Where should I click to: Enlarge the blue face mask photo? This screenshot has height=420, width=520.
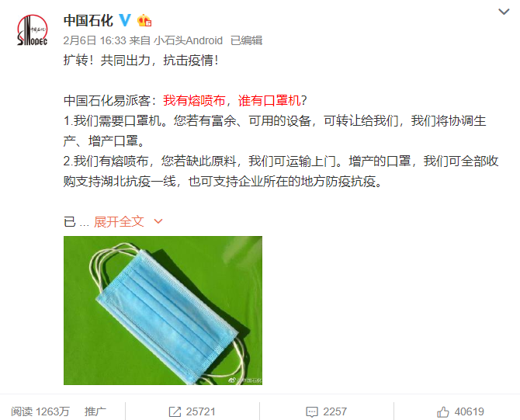coord(163,311)
